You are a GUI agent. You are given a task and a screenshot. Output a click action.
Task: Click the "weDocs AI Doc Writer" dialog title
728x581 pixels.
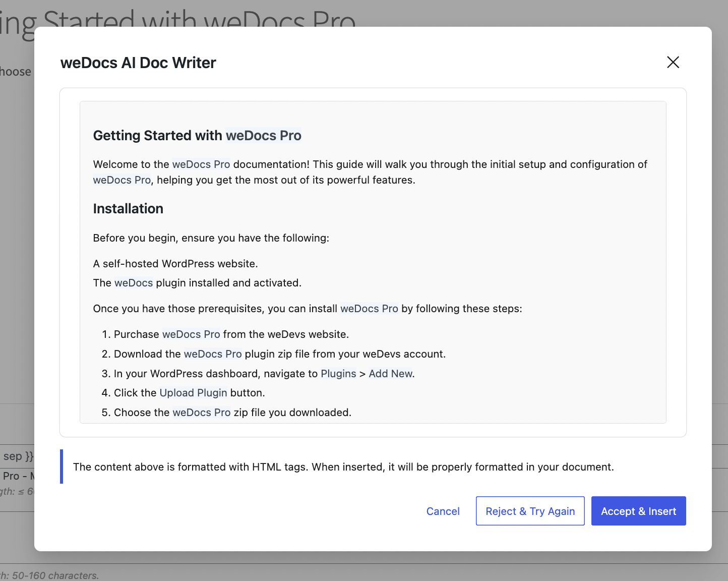(x=138, y=63)
